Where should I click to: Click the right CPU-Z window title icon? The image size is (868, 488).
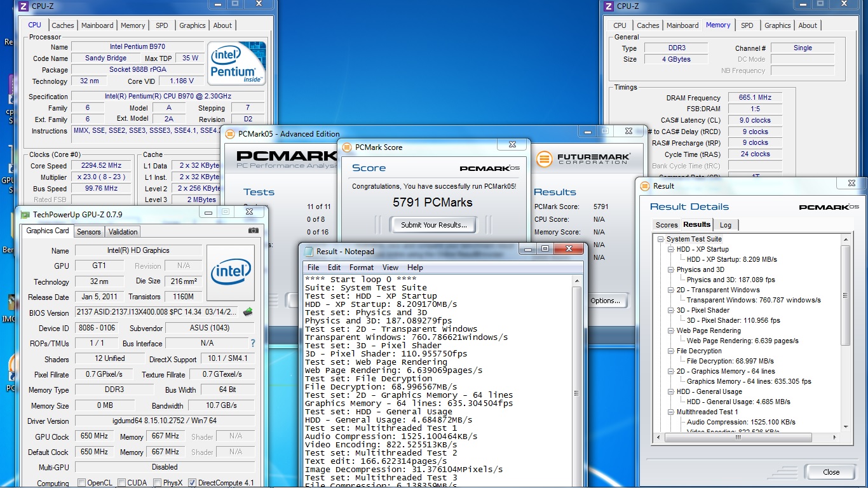(x=609, y=6)
